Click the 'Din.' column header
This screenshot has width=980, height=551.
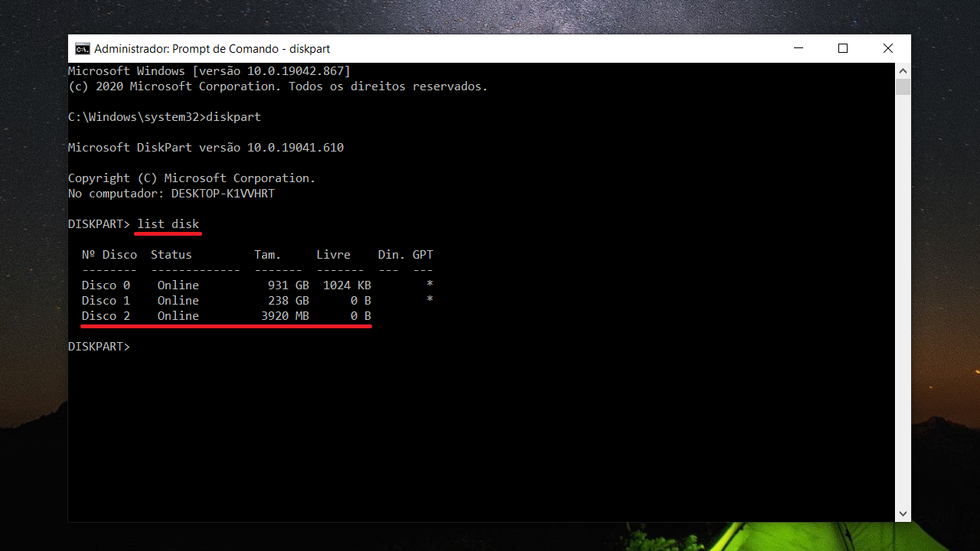tap(391, 255)
